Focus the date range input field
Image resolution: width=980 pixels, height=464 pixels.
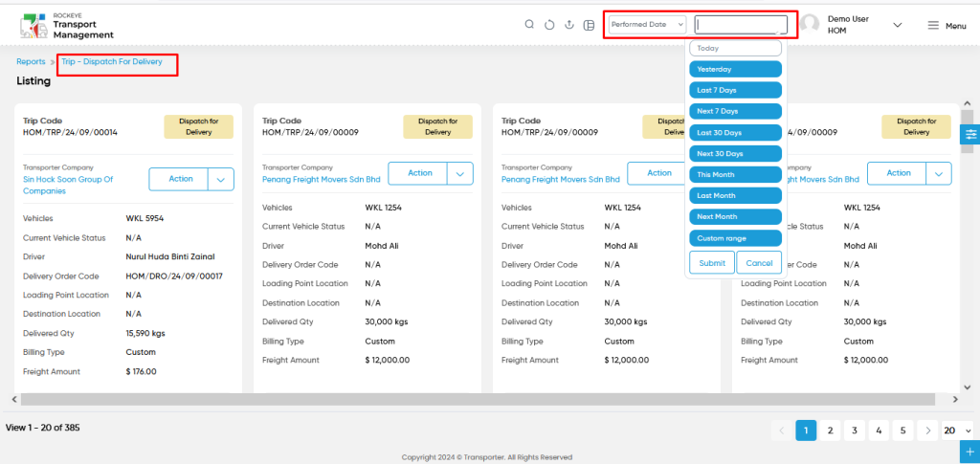[741, 24]
